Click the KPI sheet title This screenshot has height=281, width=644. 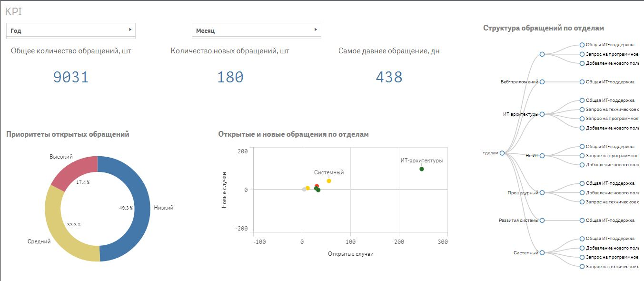(x=13, y=12)
